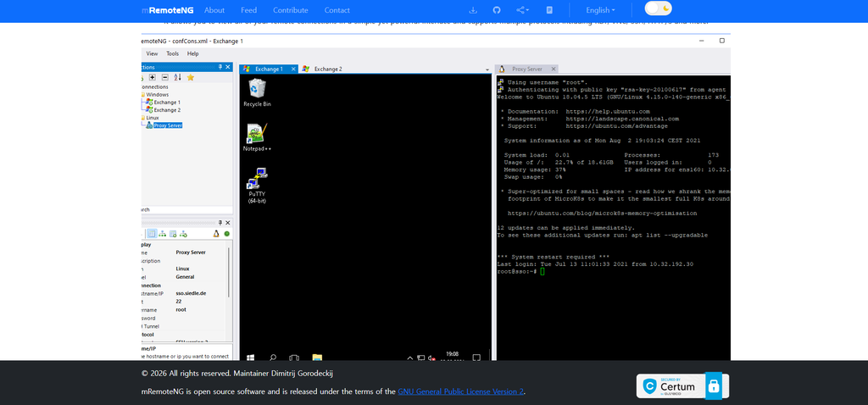Click the download icon in the navbar

click(x=473, y=10)
